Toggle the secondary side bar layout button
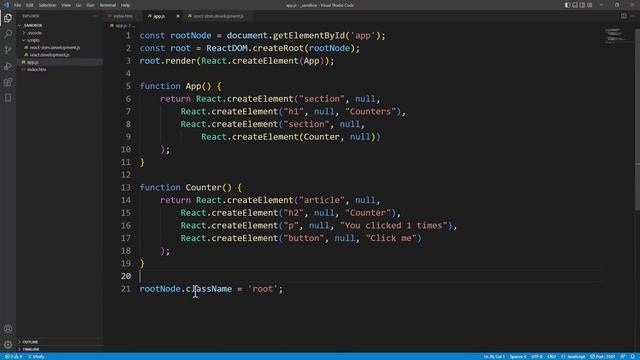 pos(582,5)
